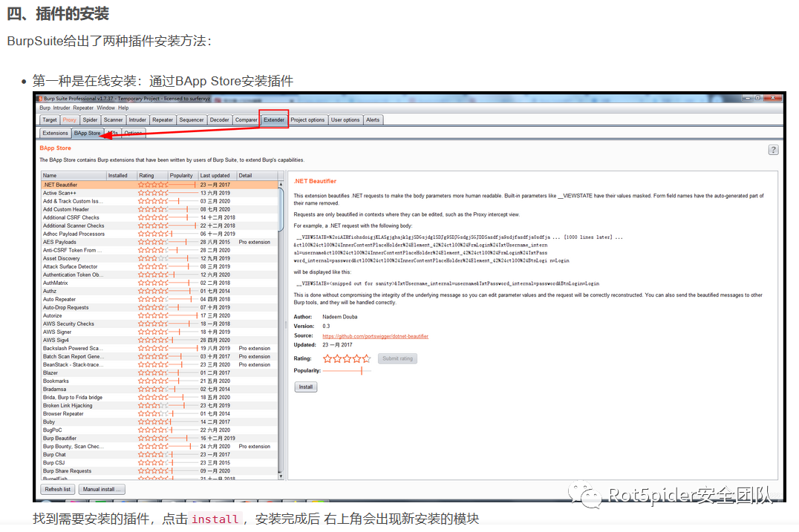
Task: Select the Additional CSRF Checks row
Action: click(160, 217)
